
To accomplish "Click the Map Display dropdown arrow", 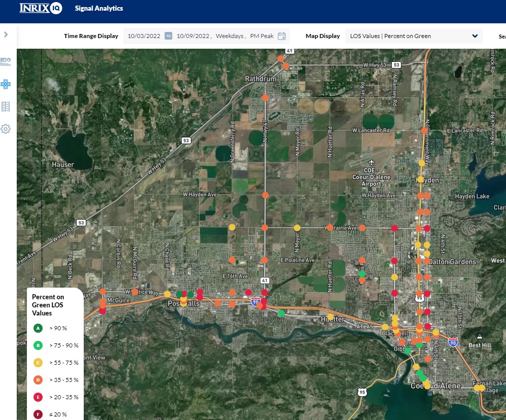I will click(x=475, y=36).
